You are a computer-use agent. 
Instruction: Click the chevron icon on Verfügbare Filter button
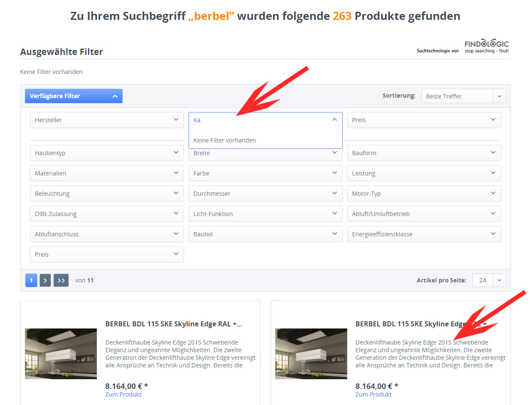coord(115,96)
